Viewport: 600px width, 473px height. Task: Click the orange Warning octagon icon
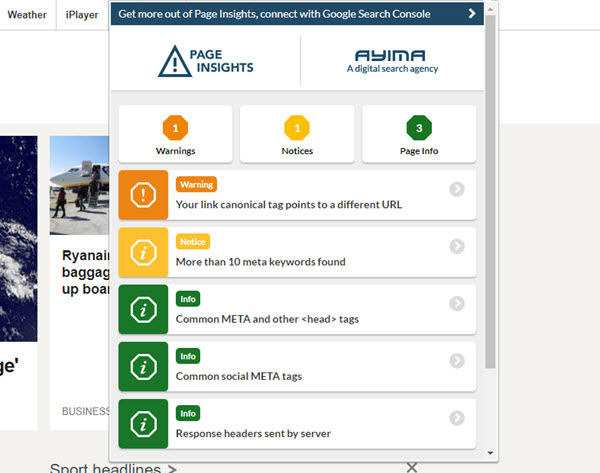[x=143, y=195]
